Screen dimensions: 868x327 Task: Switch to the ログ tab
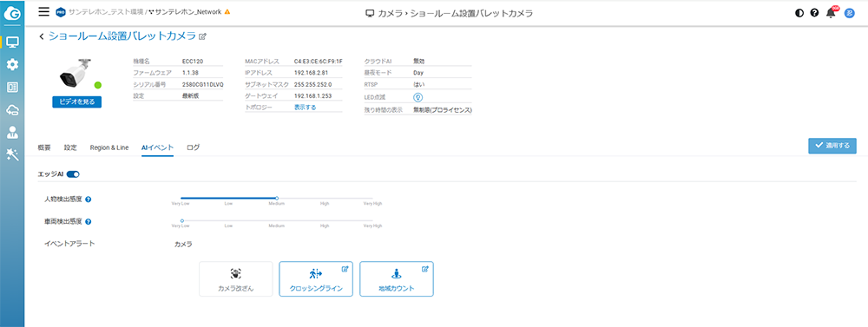click(x=194, y=147)
